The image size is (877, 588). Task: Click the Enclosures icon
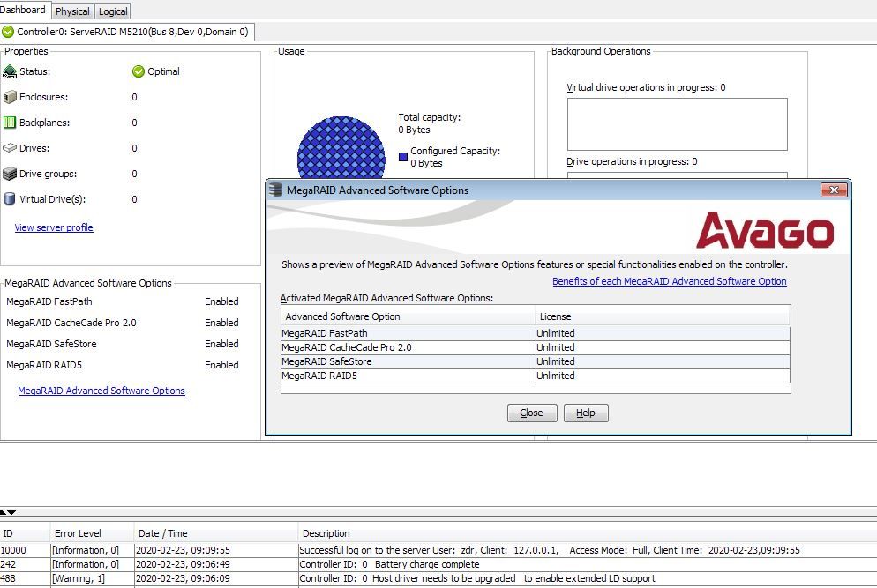[x=10, y=97]
